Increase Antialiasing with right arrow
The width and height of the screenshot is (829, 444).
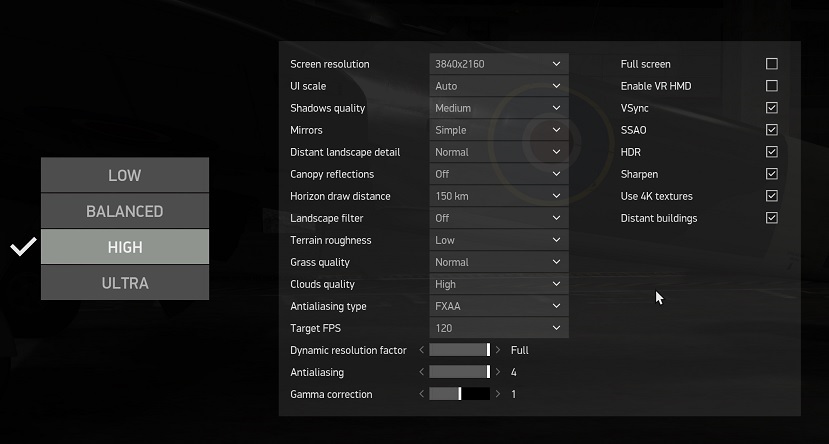coord(498,372)
